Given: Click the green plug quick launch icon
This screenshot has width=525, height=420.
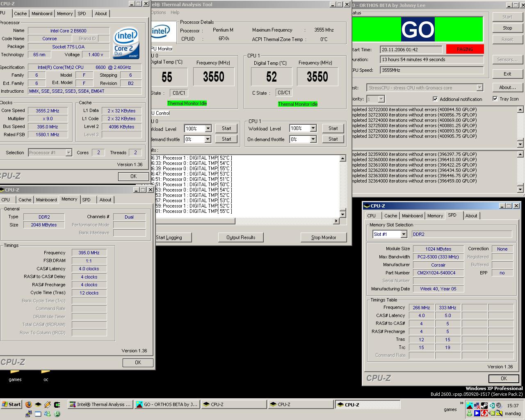Looking at the screenshot, I should tap(57, 405).
